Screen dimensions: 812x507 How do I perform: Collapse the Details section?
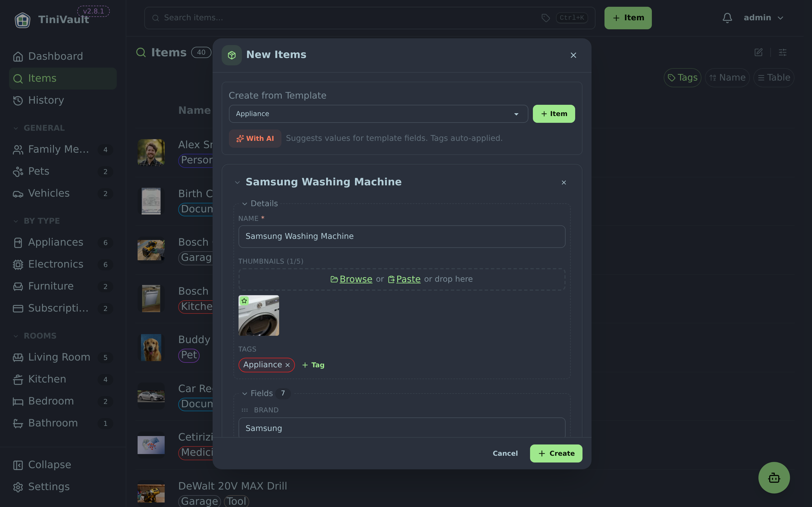click(244, 204)
